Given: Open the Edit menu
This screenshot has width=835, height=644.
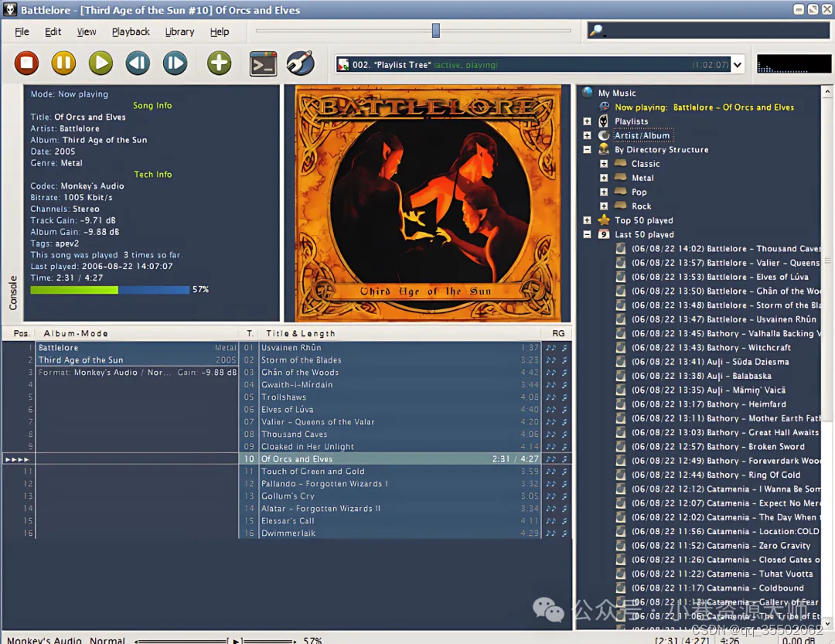Looking at the screenshot, I should 53,32.
